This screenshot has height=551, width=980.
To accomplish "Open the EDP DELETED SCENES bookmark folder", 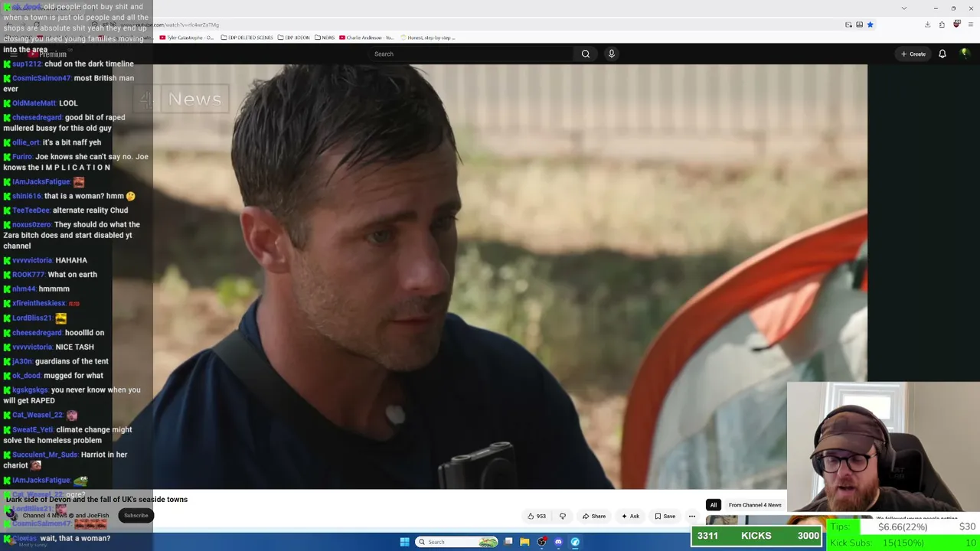I will point(247,37).
